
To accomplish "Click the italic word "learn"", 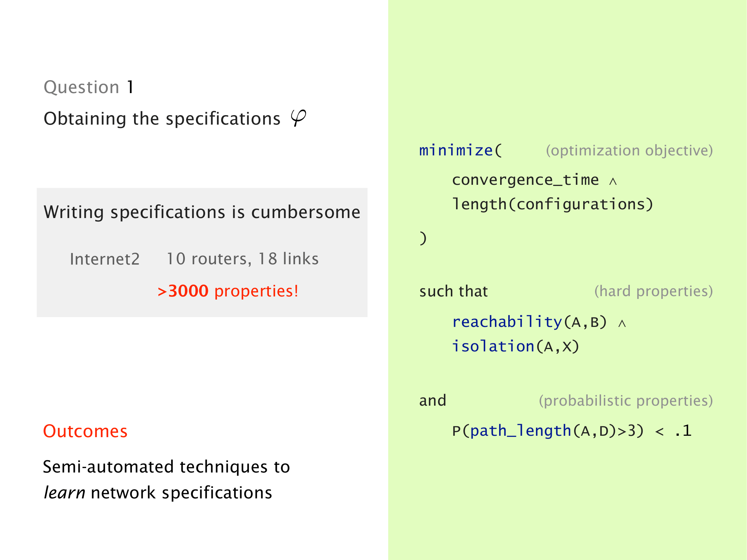I will click(64, 493).
